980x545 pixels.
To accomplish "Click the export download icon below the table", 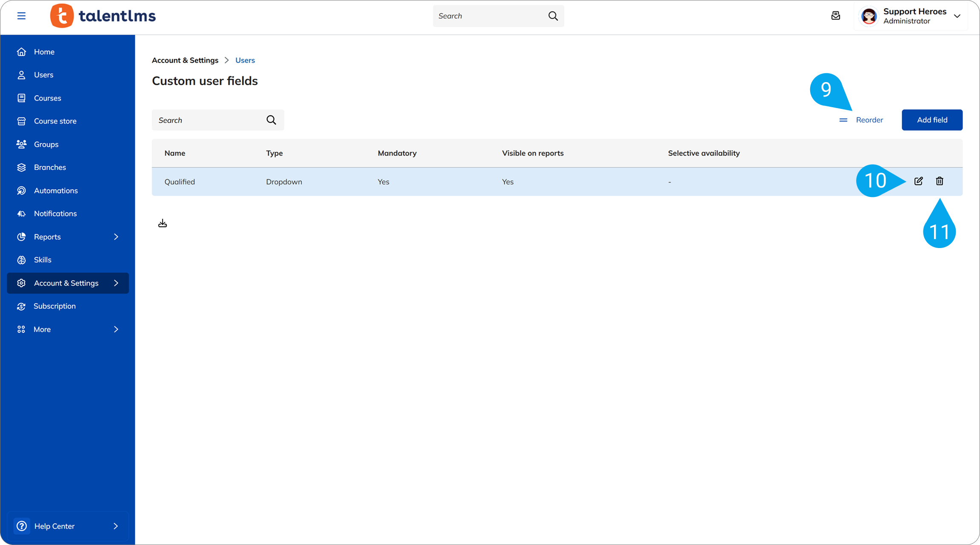I will [x=163, y=223].
